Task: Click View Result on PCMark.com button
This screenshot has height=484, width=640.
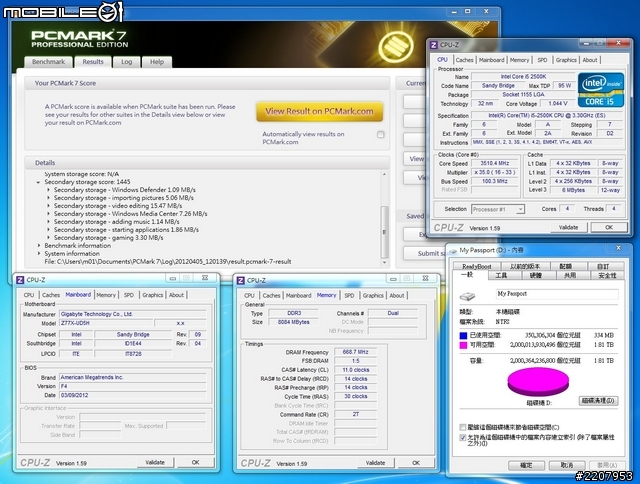Action: tap(319, 111)
